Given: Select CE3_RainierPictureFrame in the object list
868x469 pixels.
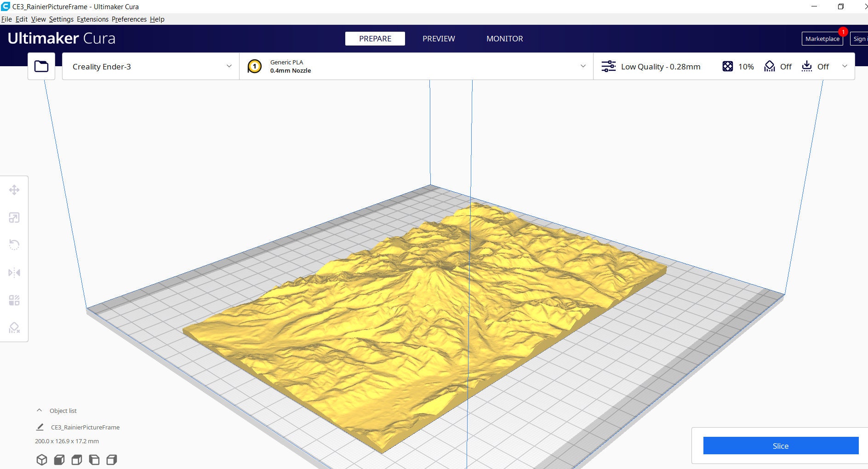Looking at the screenshot, I should (x=86, y=427).
